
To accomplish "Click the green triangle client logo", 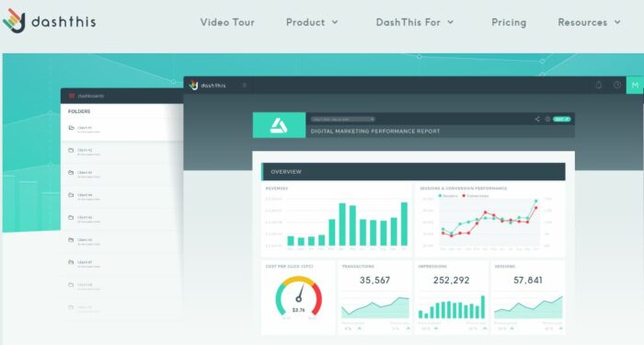I will [x=279, y=125].
